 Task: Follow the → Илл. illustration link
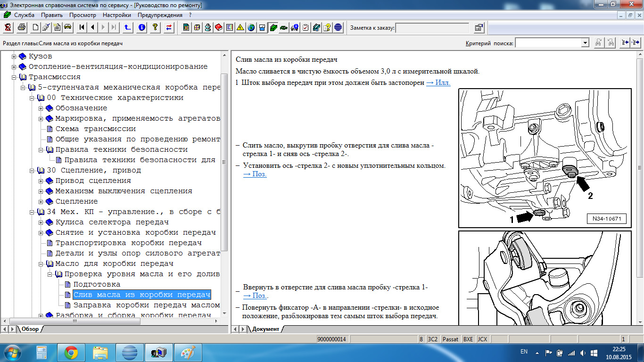tap(438, 82)
